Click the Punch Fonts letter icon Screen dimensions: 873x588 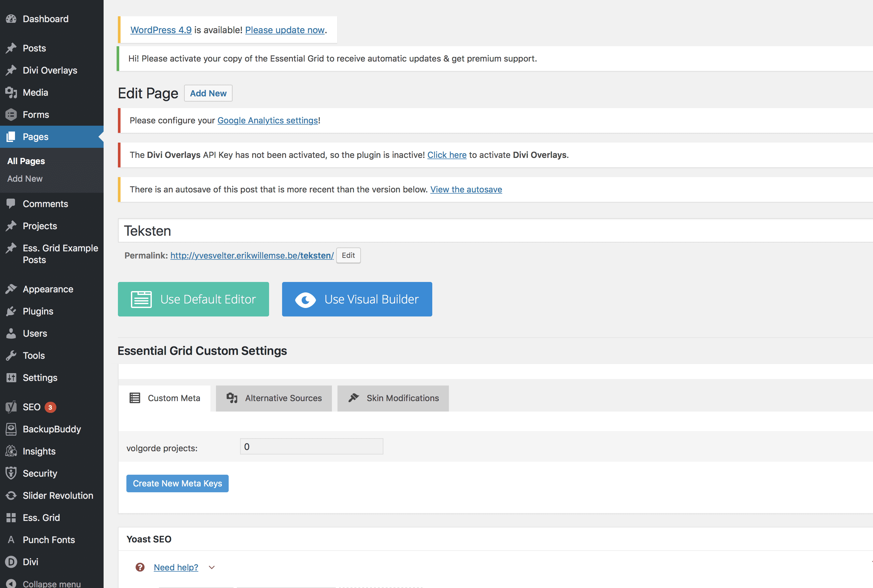click(x=11, y=539)
